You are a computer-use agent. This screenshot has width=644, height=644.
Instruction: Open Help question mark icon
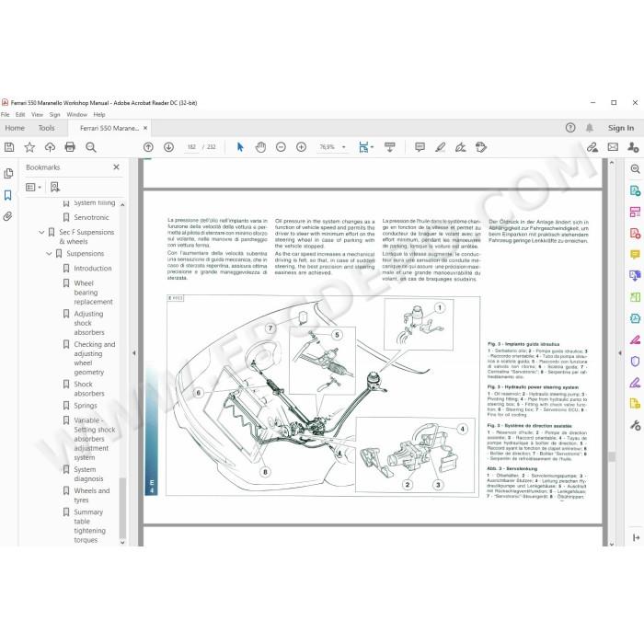point(570,128)
